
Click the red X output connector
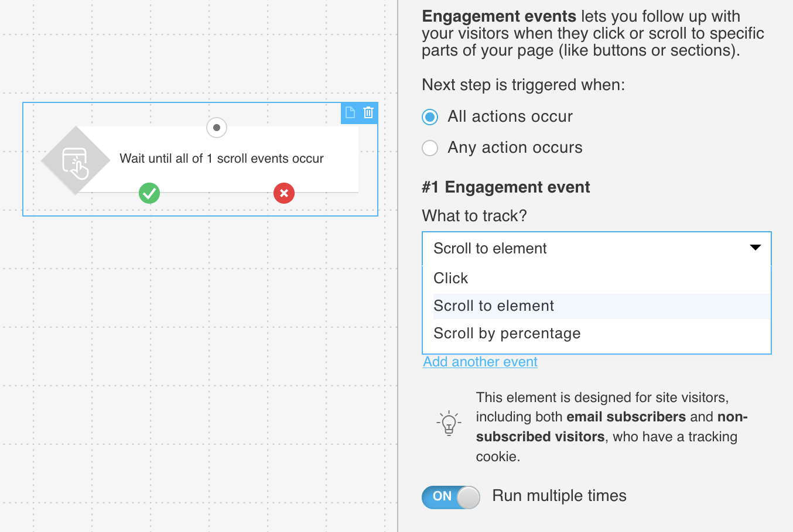pyautogui.click(x=284, y=193)
